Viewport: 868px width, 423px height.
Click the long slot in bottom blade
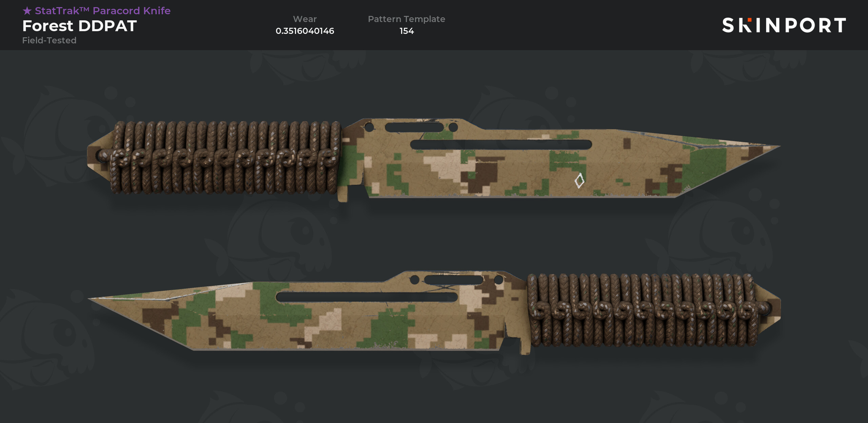pos(367,297)
